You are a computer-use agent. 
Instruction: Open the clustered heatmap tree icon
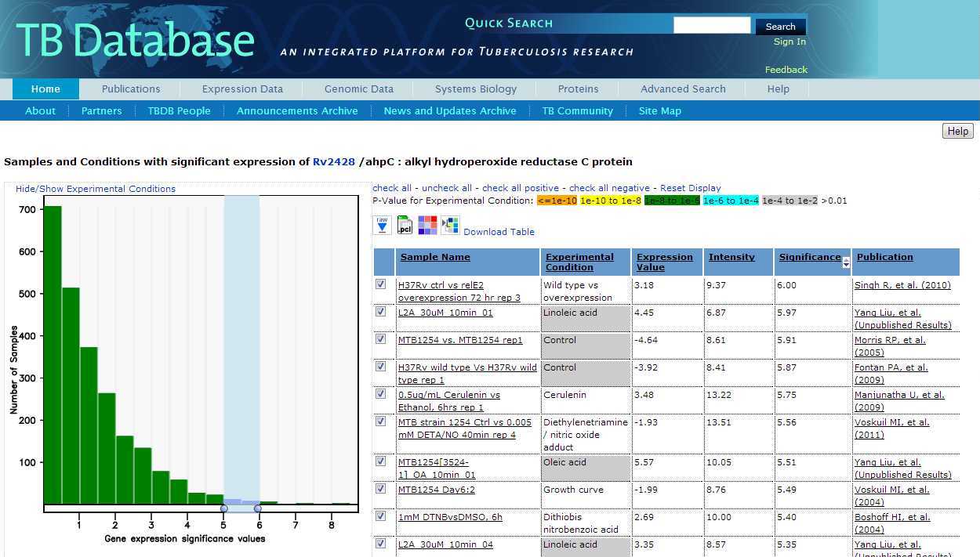(x=450, y=226)
